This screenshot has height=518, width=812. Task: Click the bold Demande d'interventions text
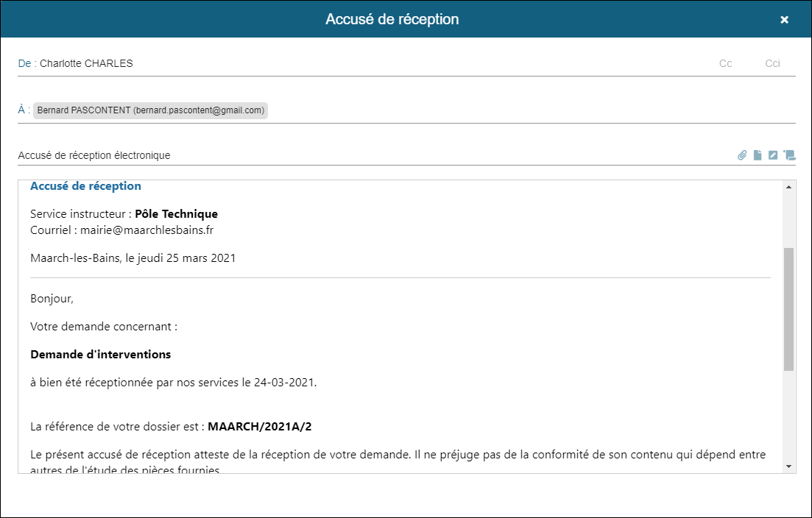(99, 354)
